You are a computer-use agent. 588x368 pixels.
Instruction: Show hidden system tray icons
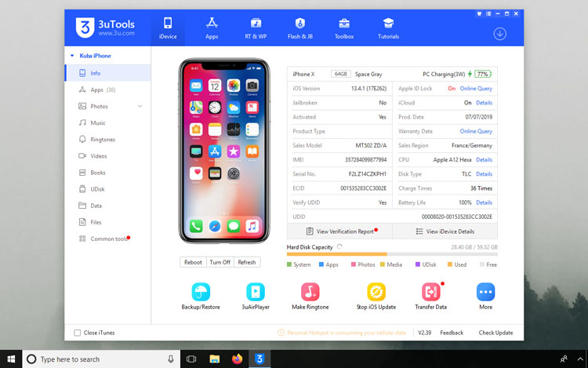(580, 359)
